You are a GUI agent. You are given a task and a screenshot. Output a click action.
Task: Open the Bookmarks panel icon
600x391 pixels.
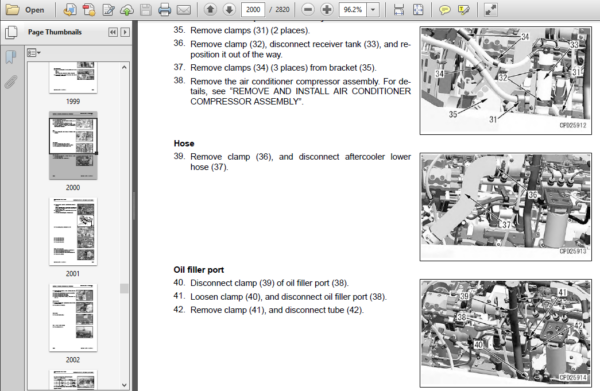(x=11, y=57)
